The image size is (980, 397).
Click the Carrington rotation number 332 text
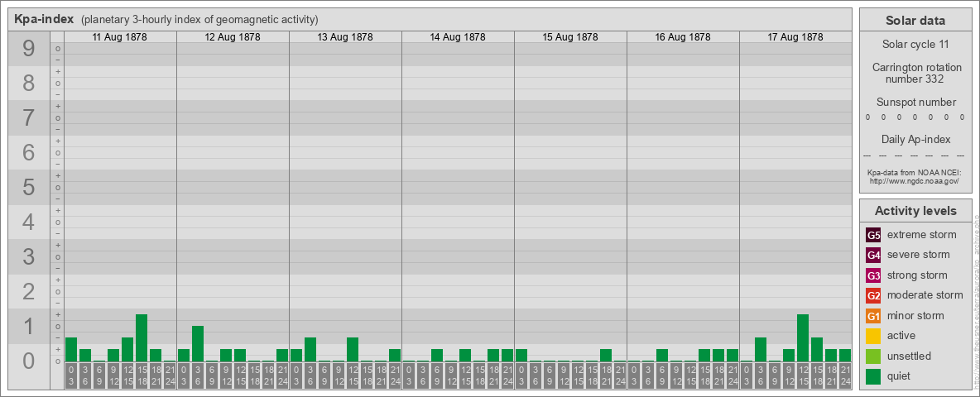tap(915, 73)
